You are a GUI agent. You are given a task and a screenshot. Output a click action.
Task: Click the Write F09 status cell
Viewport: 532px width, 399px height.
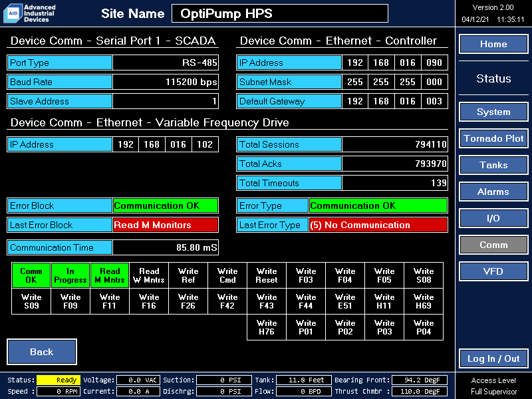[x=70, y=301]
